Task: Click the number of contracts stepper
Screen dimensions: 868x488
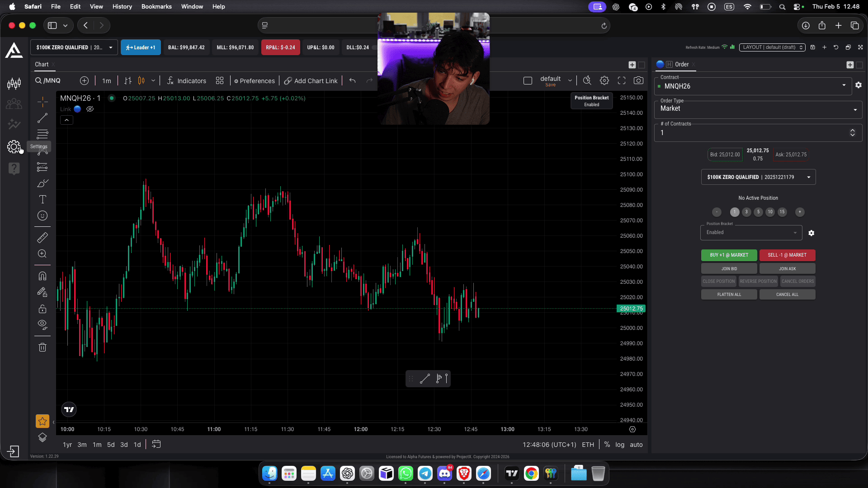Action: [852, 133]
